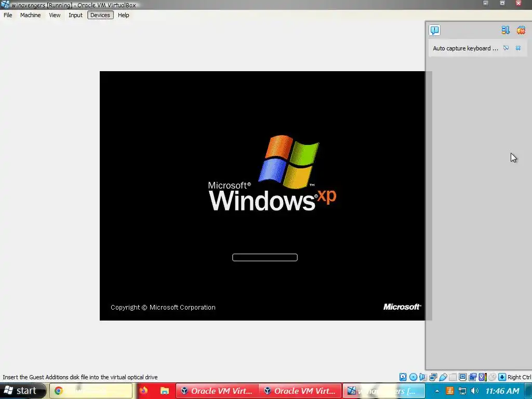Screen dimensions: 532x399
Task: Open Firefox from the taskbar
Action: click(x=143, y=391)
